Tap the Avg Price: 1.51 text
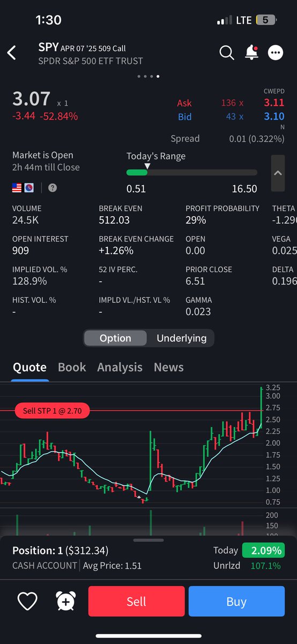 tap(112, 566)
